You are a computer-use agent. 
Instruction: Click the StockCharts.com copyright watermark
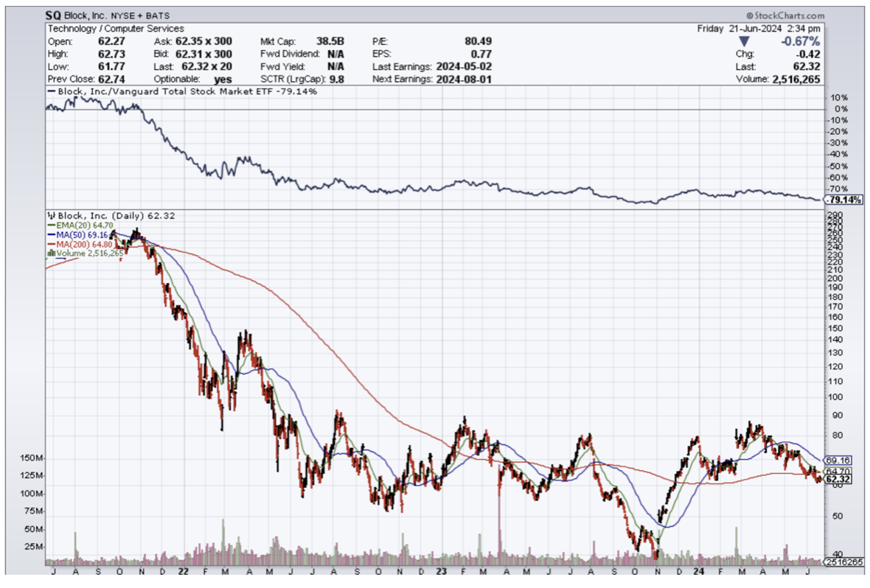(784, 15)
